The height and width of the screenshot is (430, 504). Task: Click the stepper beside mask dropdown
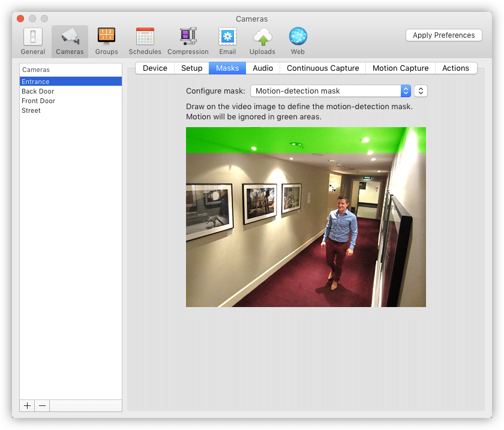(421, 91)
